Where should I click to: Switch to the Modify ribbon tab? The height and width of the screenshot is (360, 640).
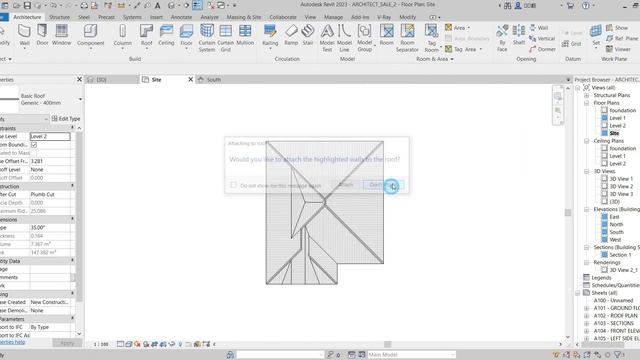click(x=407, y=17)
